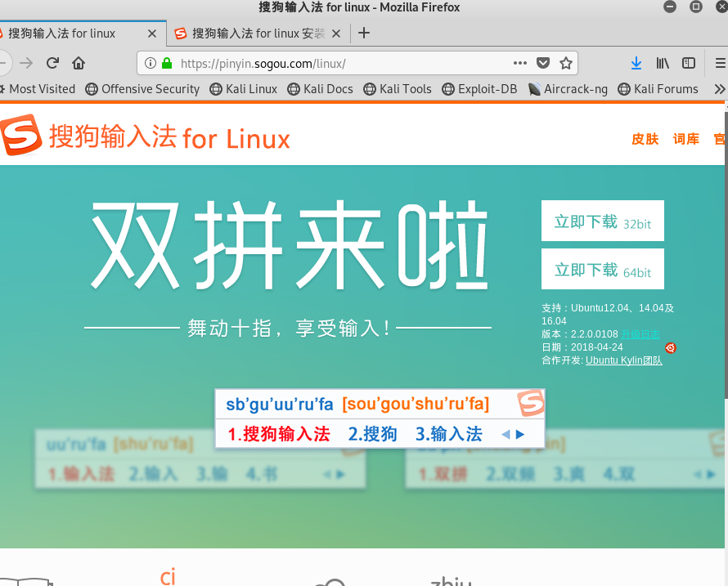Click the Sogou S logo in the page header
728x586 pixels.
20,136
